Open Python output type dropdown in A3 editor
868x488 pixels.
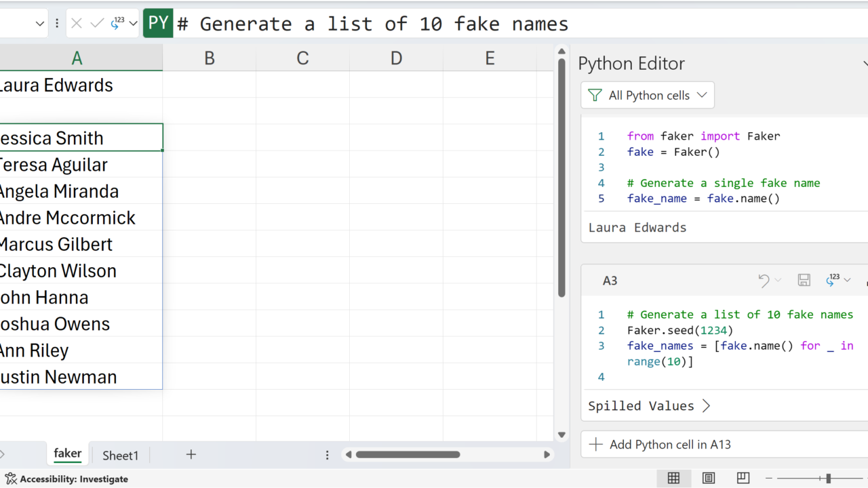pyautogui.click(x=838, y=281)
